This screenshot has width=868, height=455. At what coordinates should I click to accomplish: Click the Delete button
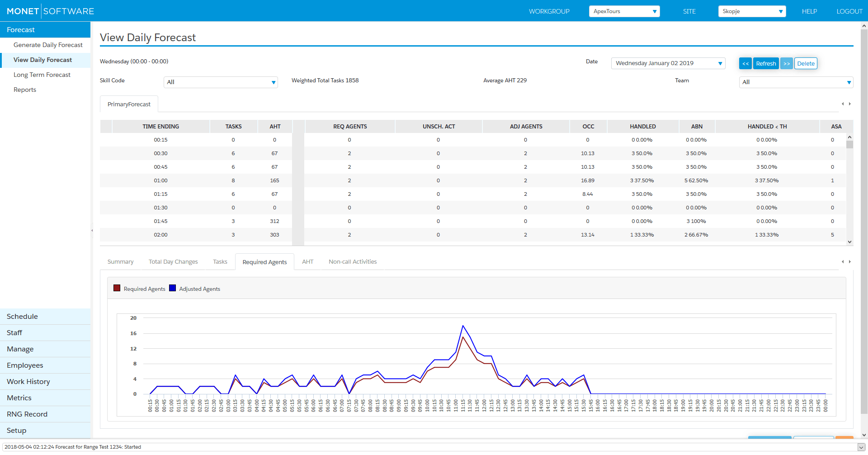pyautogui.click(x=806, y=64)
